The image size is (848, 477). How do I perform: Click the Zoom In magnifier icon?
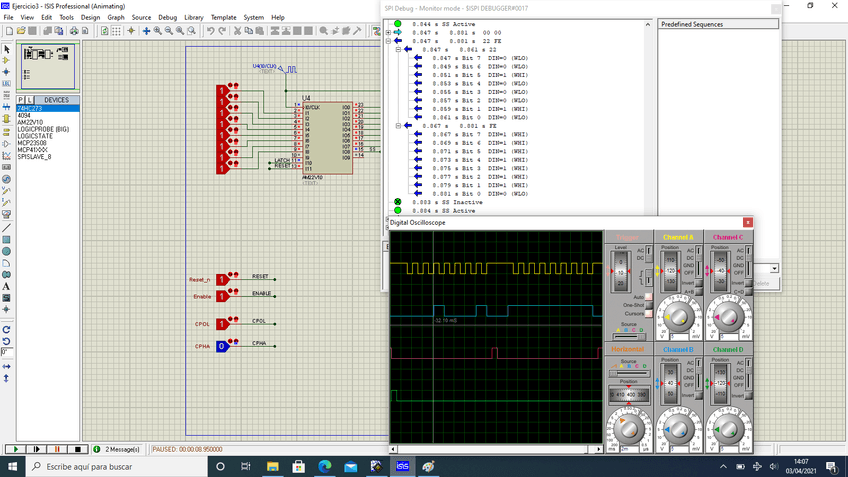[157, 31]
